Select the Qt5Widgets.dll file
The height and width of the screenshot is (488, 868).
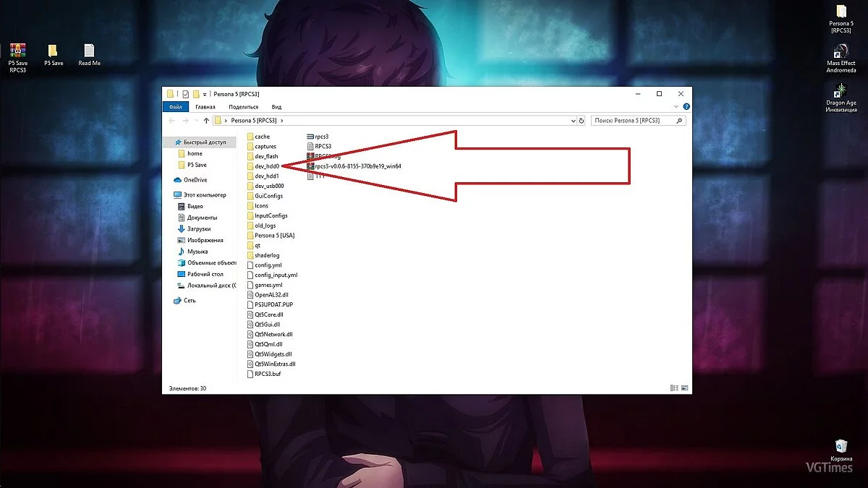(269, 354)
